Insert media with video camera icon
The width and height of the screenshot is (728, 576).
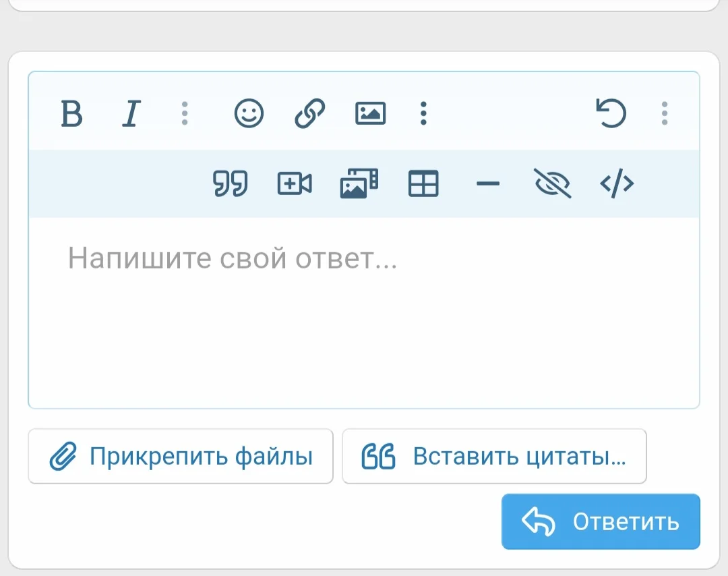(x=295, y=183)
